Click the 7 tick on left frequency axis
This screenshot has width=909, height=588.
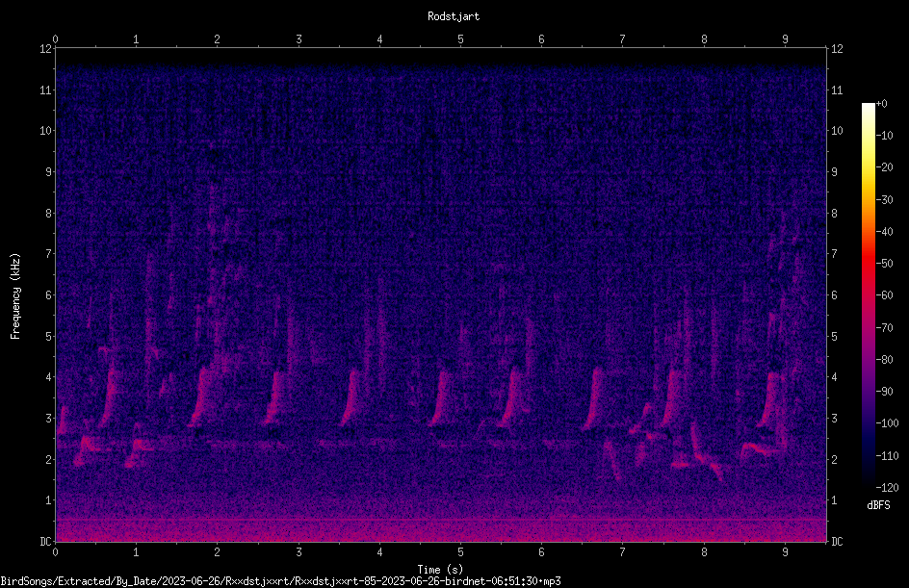click(x=49, y=254)
